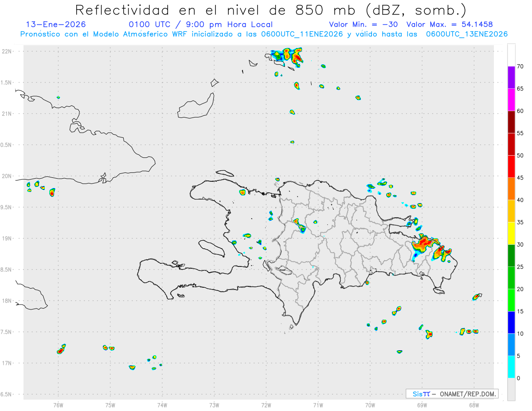This screenshot has width=532, height=411.
Task: Click the "Valor Max. = 54.1458" text
Action: click(x=450, y=24)
